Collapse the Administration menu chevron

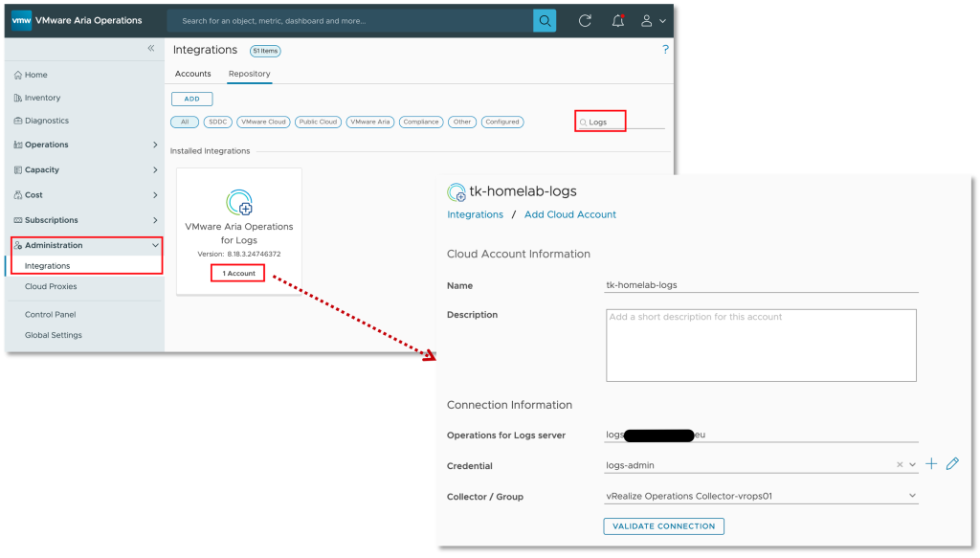click(x=155, y=246)
